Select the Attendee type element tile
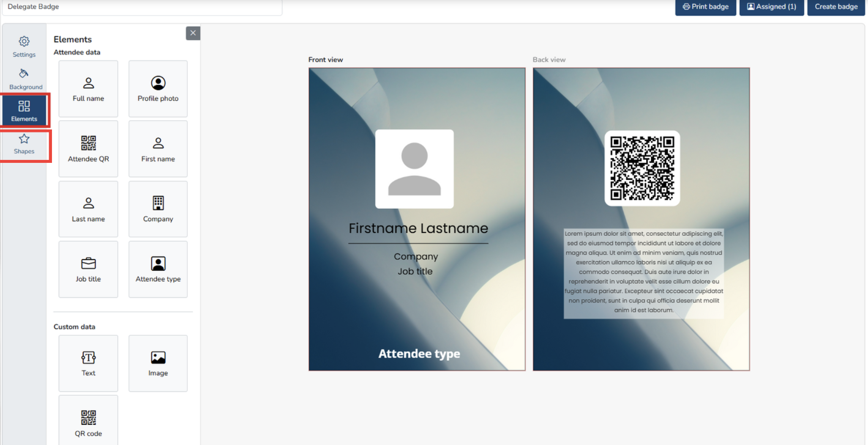 (x=158, y=269)
